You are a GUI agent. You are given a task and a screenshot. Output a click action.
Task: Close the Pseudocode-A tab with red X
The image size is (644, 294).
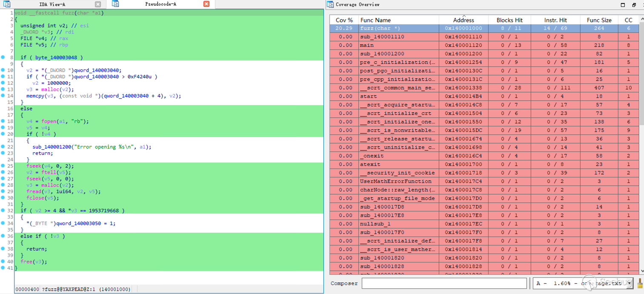point(206,4)
